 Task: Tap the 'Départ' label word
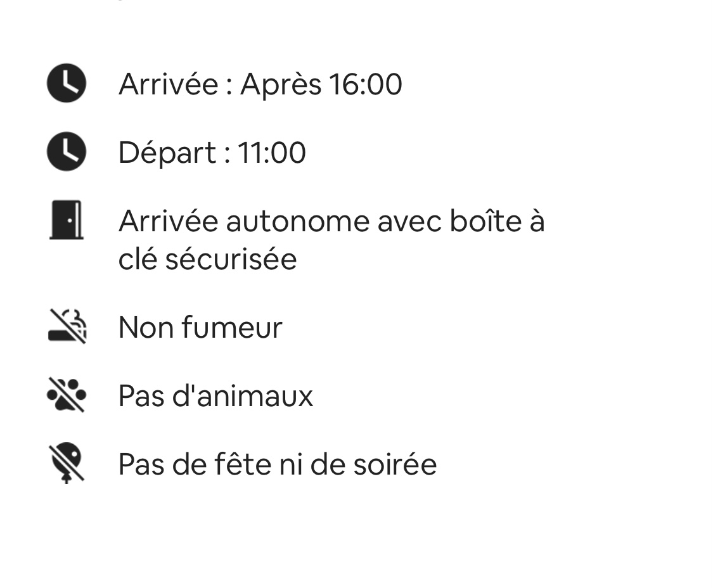[x=167, y=153]
